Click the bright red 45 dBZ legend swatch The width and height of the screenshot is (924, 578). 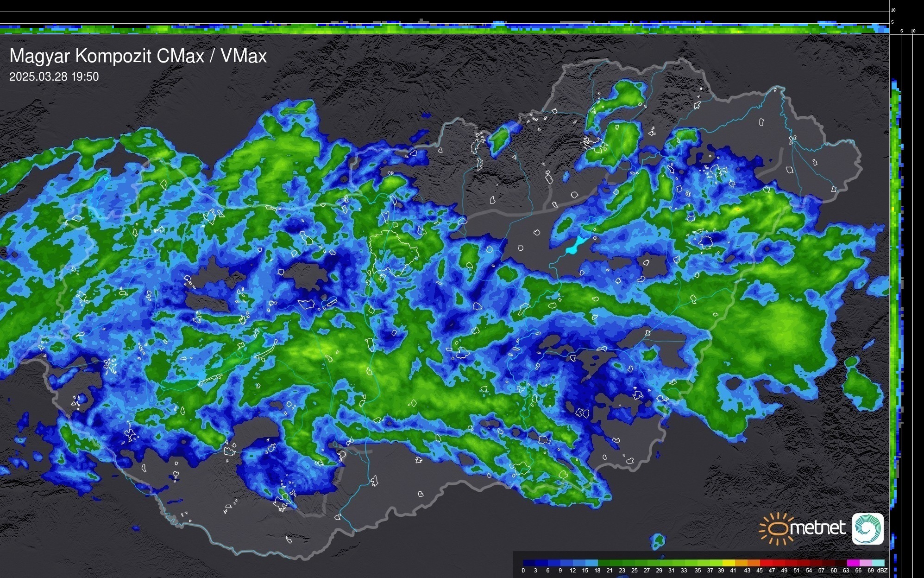click(x=767, y=563)
